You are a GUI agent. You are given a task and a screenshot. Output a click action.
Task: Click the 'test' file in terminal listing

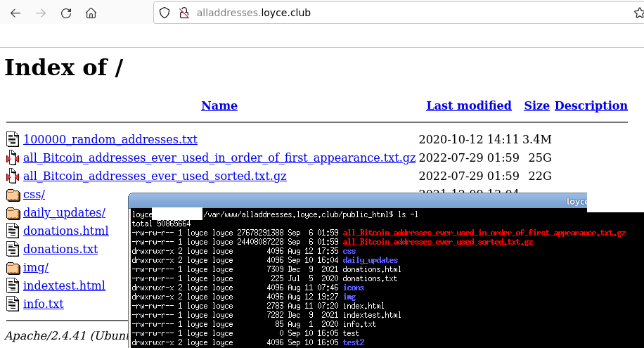(x=351, y=333)
